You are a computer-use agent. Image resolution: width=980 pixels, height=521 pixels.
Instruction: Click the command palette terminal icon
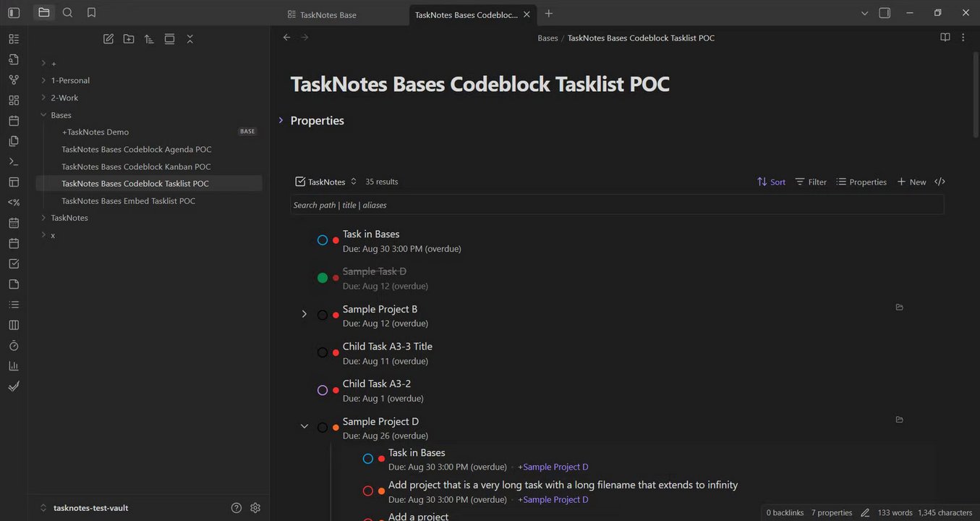click(x=14, y=161)
